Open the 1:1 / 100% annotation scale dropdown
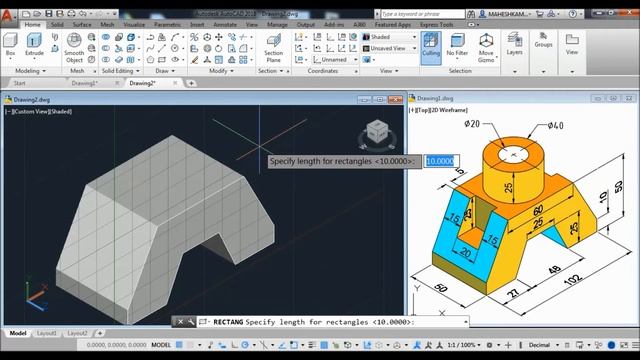 (464, 345)
